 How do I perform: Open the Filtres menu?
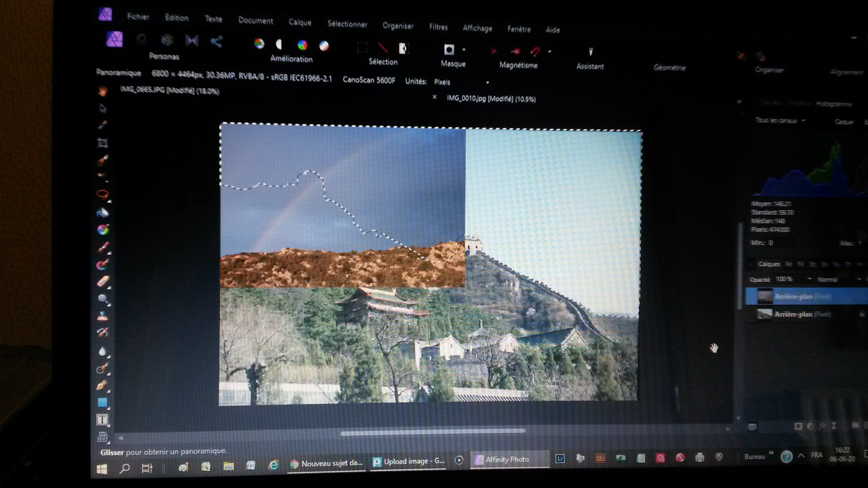tap(439, 27)
